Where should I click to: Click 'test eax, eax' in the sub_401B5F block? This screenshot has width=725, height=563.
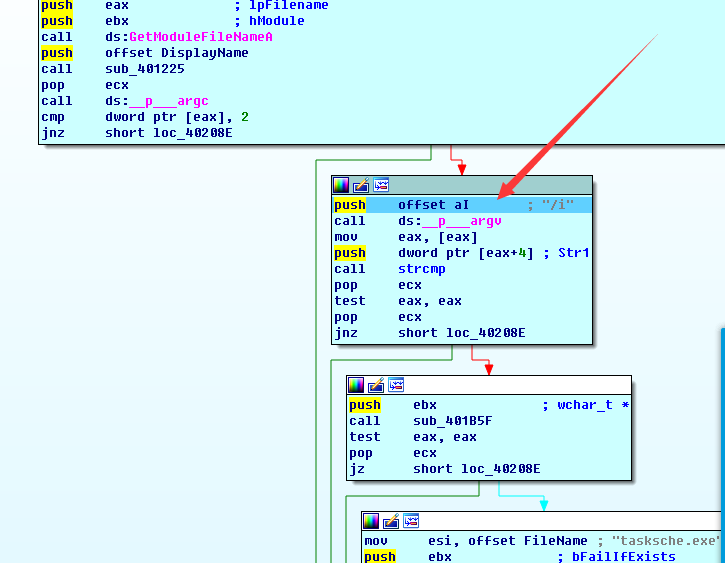tap(412, 437)
